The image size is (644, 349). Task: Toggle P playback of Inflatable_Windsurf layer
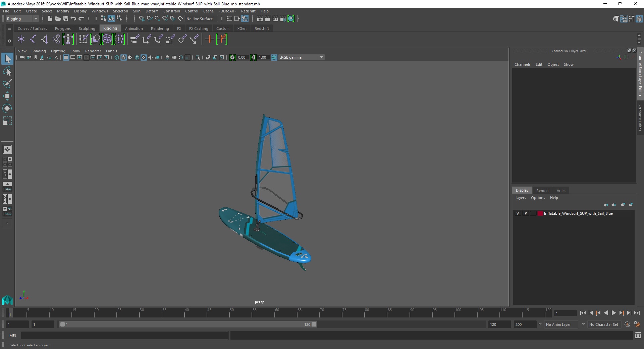click(526, 213)
